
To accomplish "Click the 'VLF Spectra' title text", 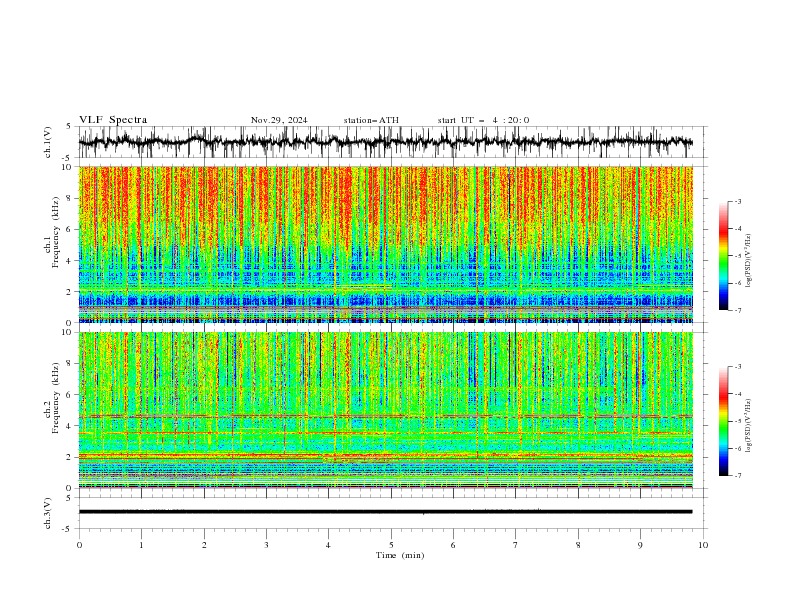I will [x=113, y=120].
